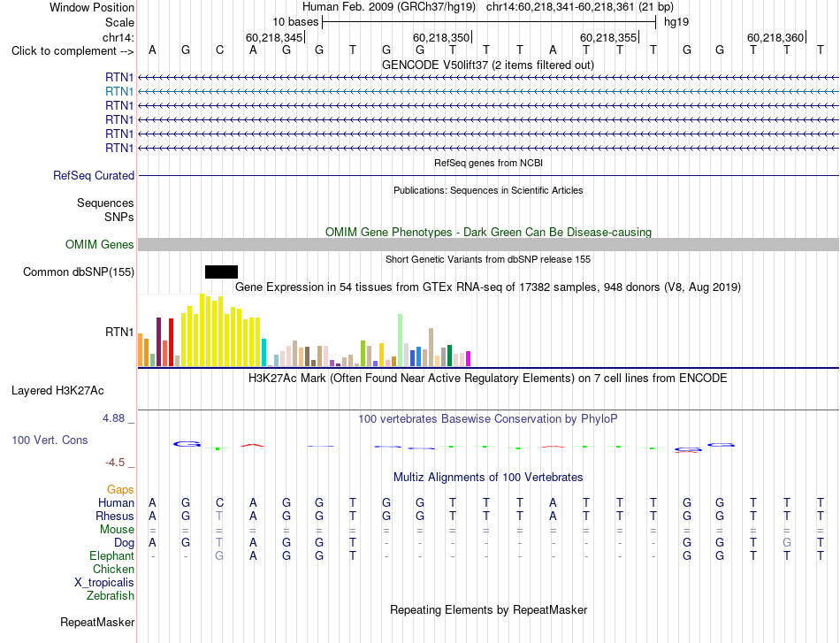Screen dimensions: 840x643
Task: Open the GENCODE V50lift37 track title
Action: (x=487, y=65)
